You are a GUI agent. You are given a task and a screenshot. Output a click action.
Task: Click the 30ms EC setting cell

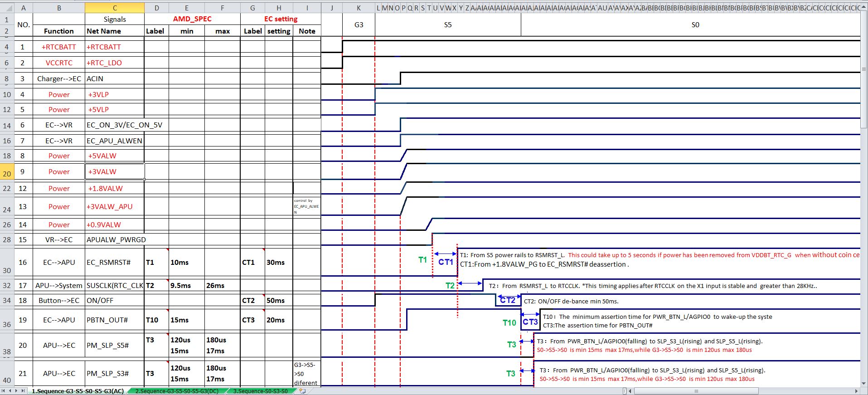pyautogui.click(x=279, y=262)
